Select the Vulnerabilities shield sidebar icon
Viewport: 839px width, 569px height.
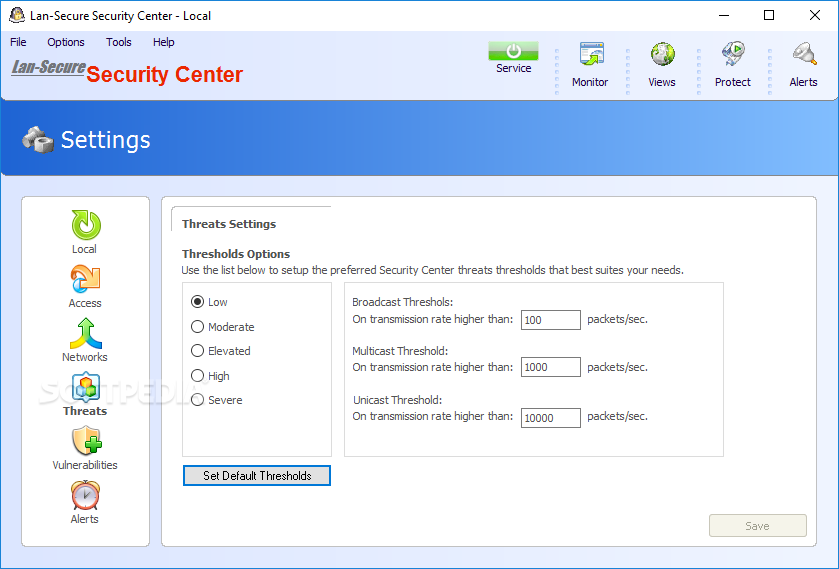[86, 441]
